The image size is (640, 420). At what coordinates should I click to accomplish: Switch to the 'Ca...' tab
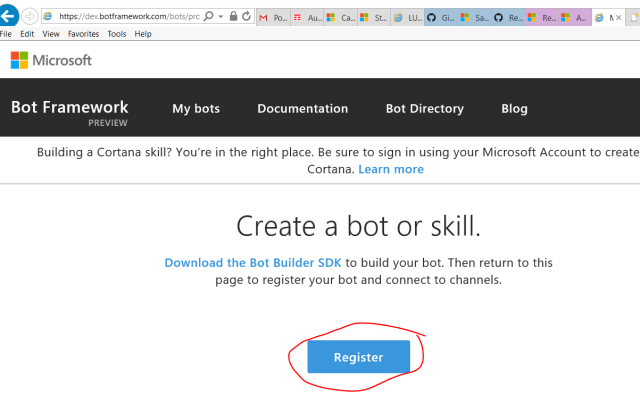(341, 18)
